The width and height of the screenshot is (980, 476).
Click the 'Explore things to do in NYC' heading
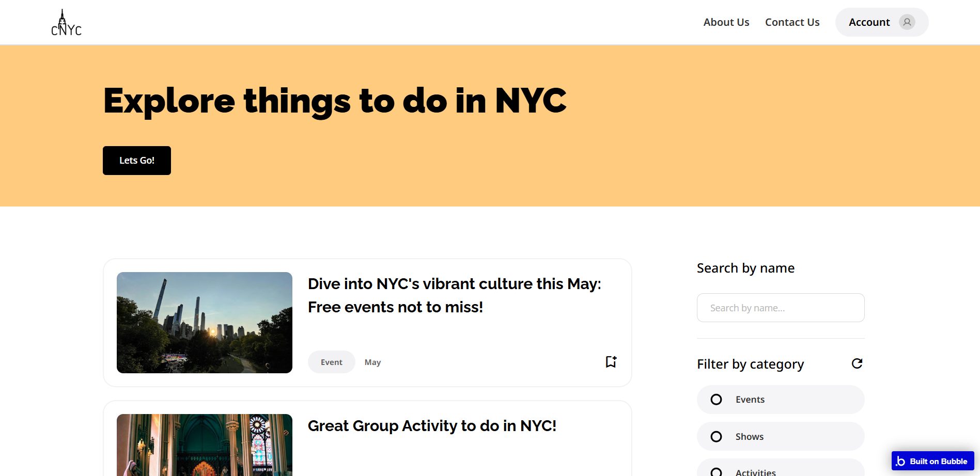pos(335,101)
